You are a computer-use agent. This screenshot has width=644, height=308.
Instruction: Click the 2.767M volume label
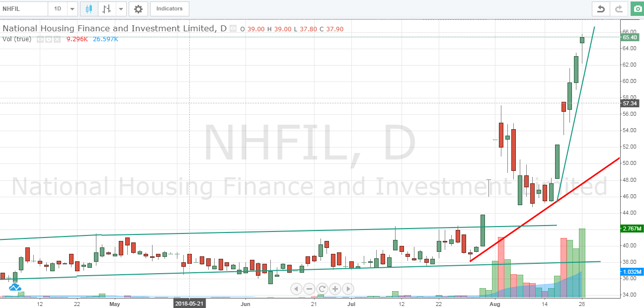632,229
